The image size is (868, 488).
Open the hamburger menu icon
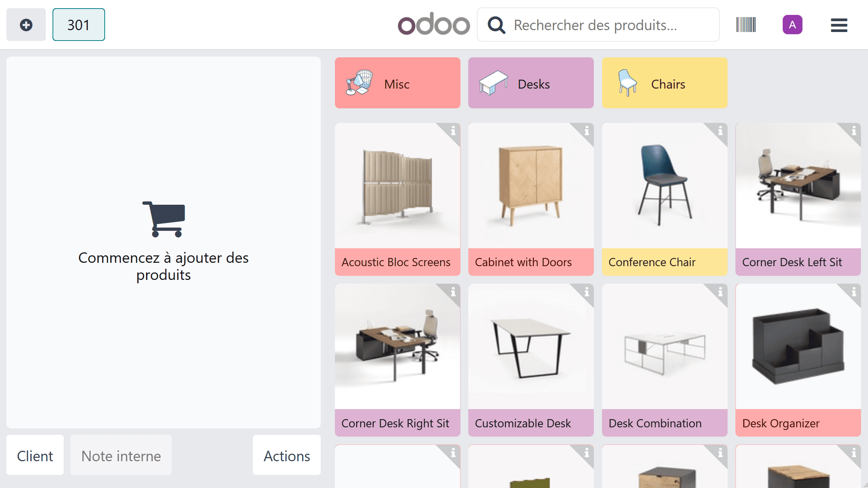tap(839, 25)
